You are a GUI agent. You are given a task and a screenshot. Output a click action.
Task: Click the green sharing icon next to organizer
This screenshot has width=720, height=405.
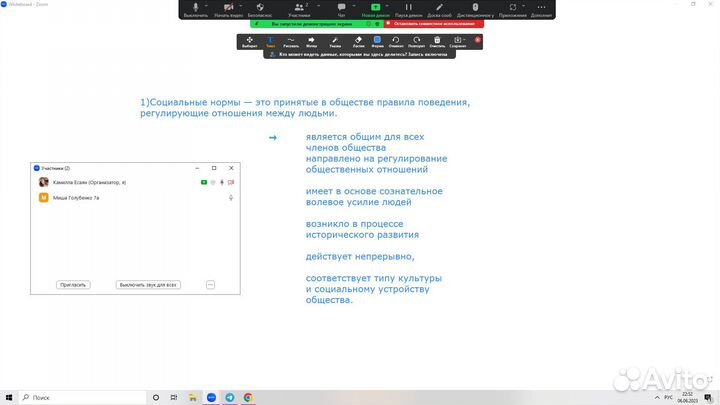pos(204,182)
